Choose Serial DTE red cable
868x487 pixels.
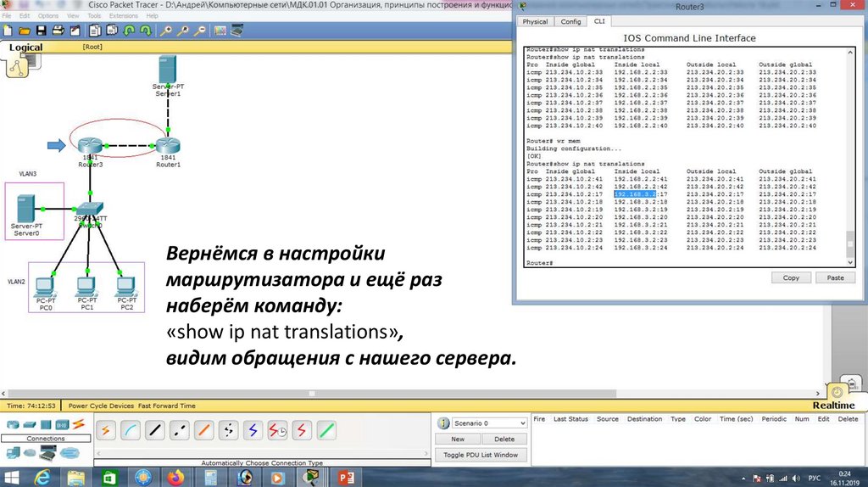pos(302,430)
